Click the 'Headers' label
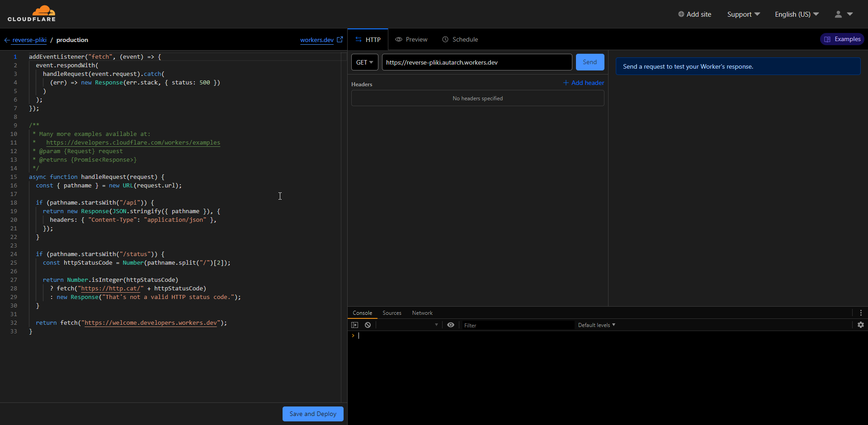The height and width of the screenshot is (425, 868). pos(362,84)
